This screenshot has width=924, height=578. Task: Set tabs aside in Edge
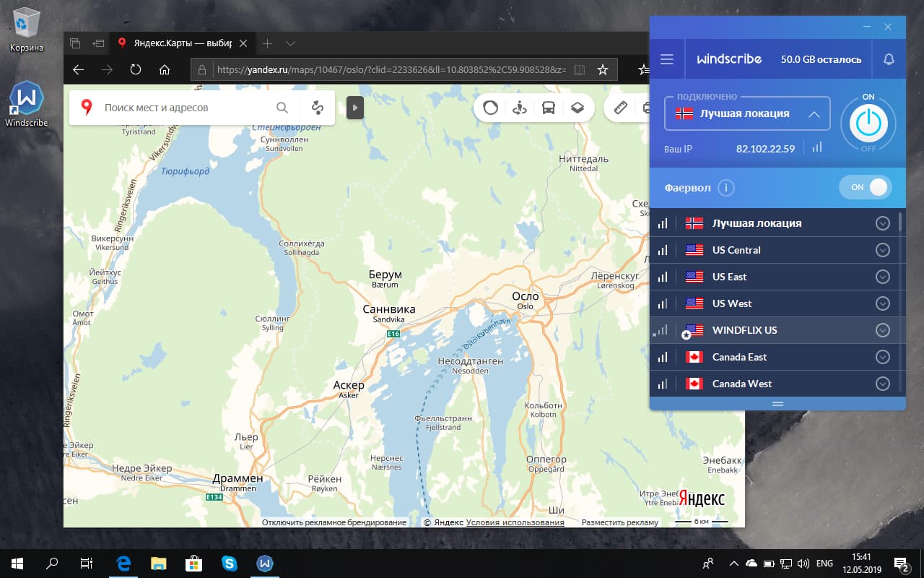pyautogui.click(x=98, y=43)
